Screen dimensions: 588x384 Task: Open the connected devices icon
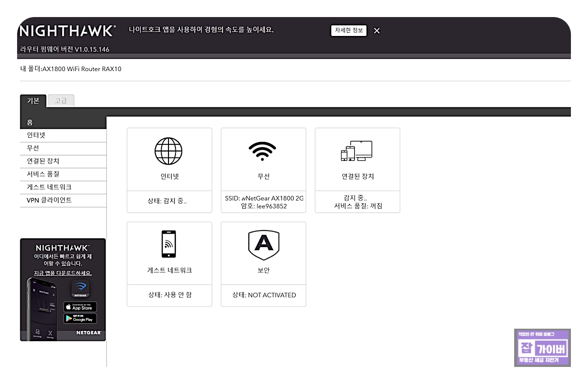(356, 151)
